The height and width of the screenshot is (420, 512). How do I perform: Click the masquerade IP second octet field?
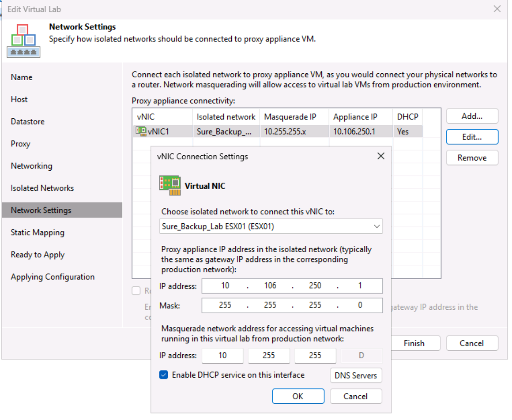pos(269,355)
